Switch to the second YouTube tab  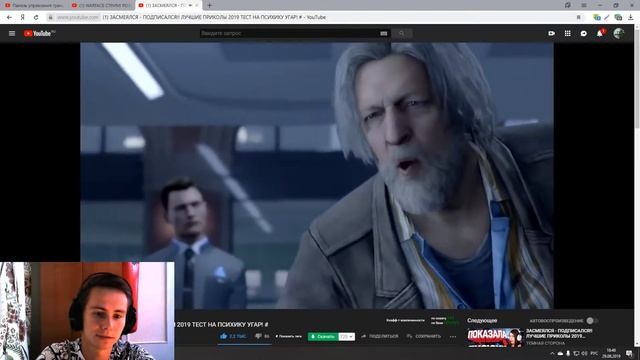(x=100, y=5)
